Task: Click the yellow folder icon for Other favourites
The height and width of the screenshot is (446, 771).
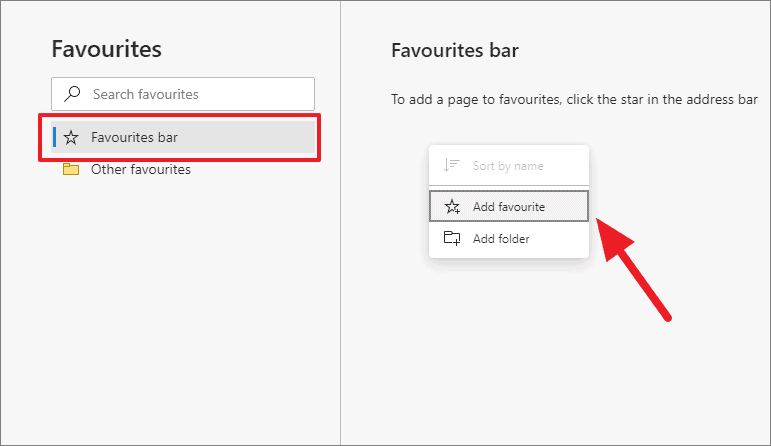Action: pyautogui.click(x=71, y=169)
